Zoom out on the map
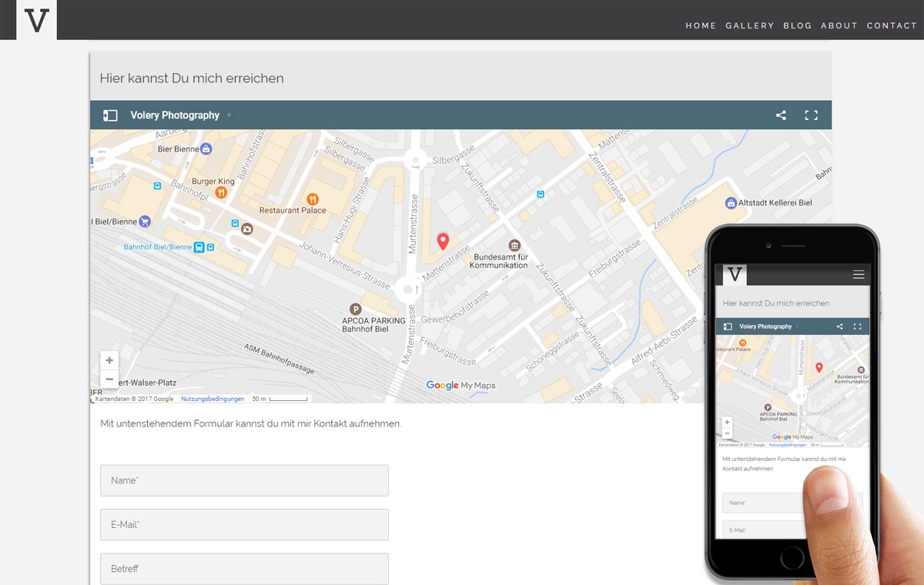924x585 pixels. (109, 379)
